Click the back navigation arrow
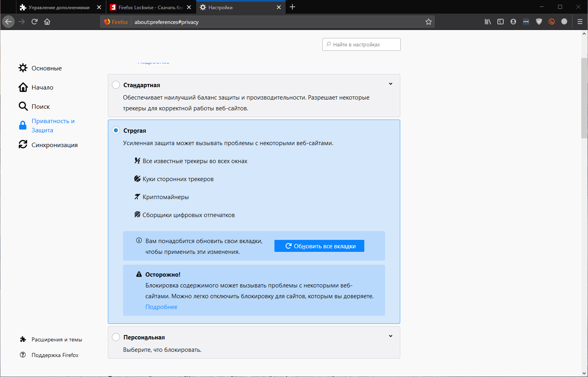 click(8, 22)
